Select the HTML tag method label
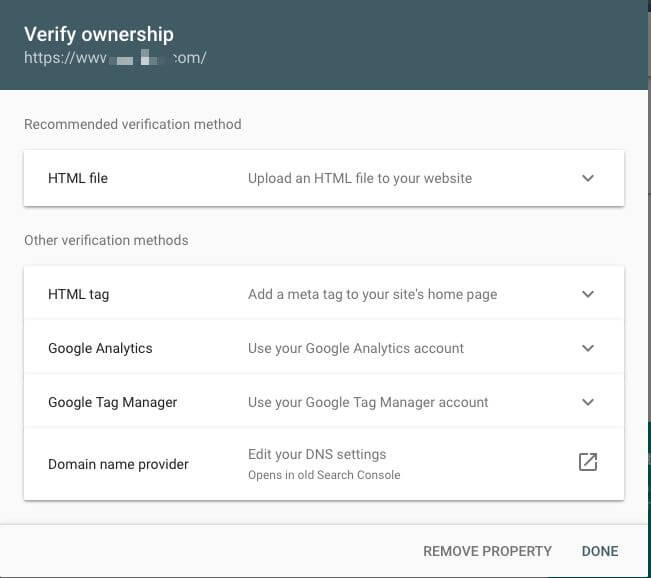Image resolution: width=651 pixels, height=578 pixels. pos(78,294)
